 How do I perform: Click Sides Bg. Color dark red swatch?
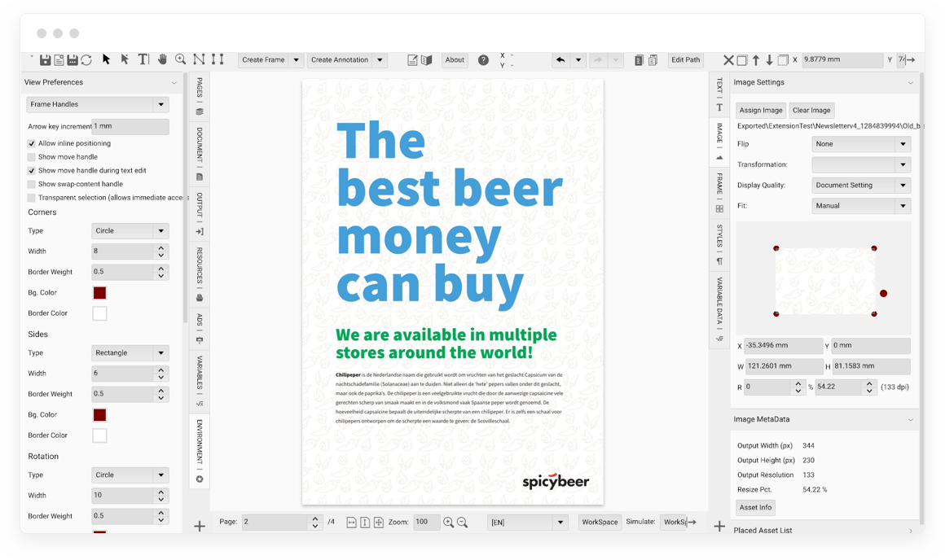pyautogui.click(x=99, y=415)
